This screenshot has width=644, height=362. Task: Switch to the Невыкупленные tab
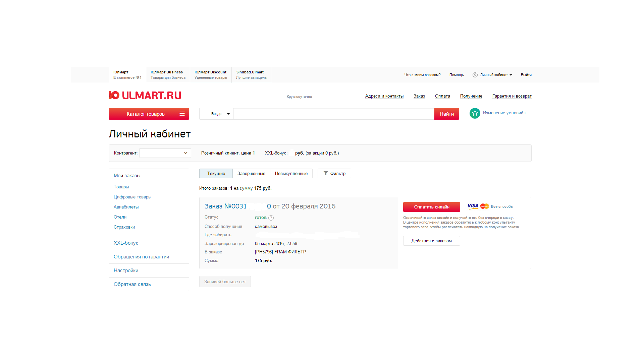291,173
